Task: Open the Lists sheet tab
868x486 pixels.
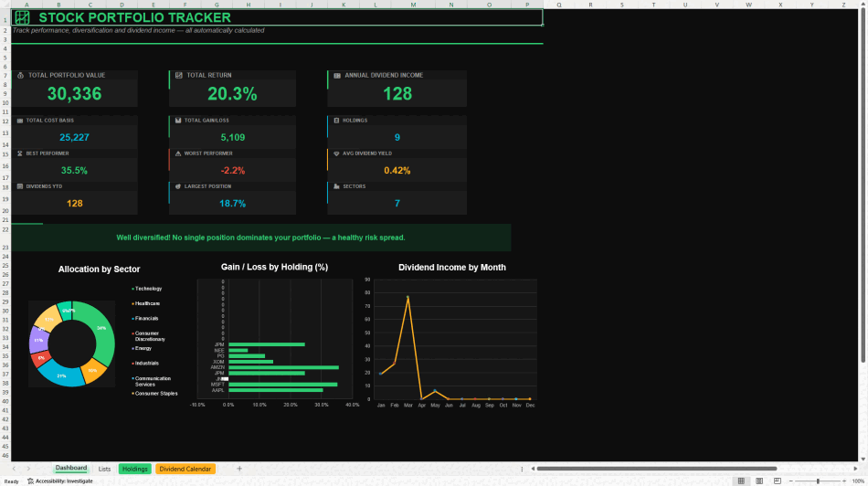Action: coord(104,469)
